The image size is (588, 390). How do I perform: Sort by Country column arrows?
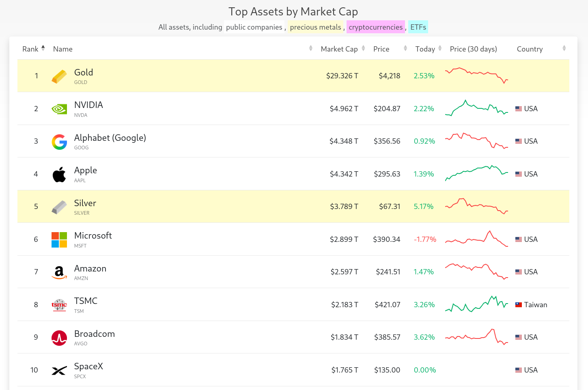564,48
